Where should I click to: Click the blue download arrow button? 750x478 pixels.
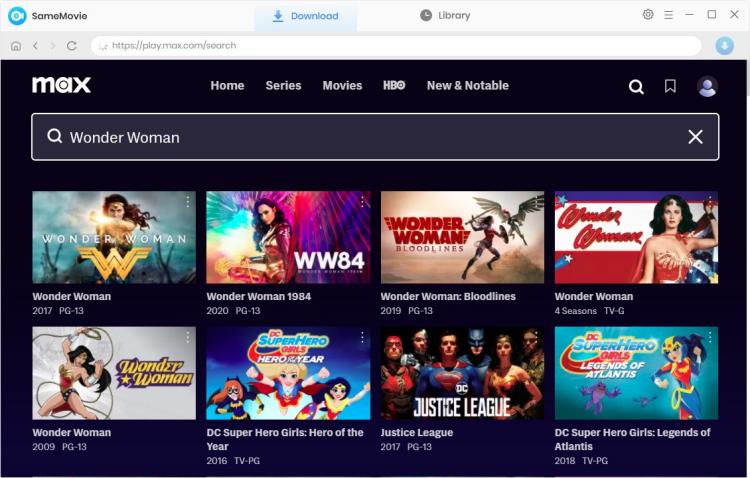tap(725, 45)
